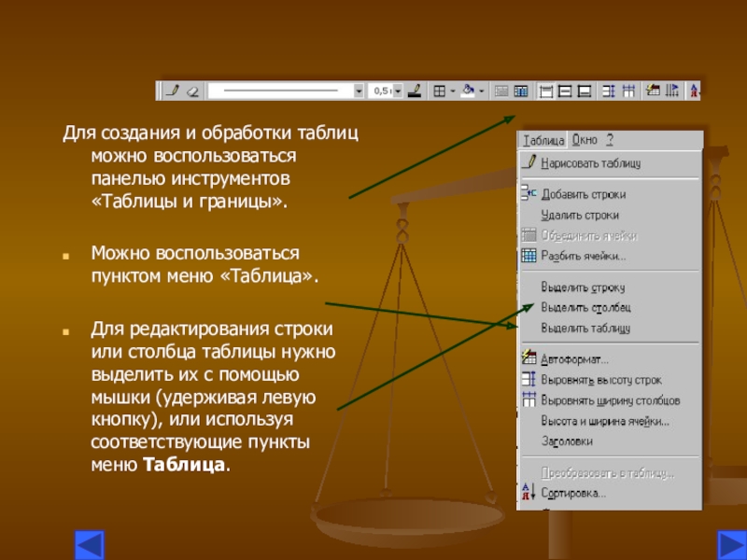Toggle center vertically alignment button
This screenshot has height=560, width=747.
pyautogui.click(x=565, y=91)
